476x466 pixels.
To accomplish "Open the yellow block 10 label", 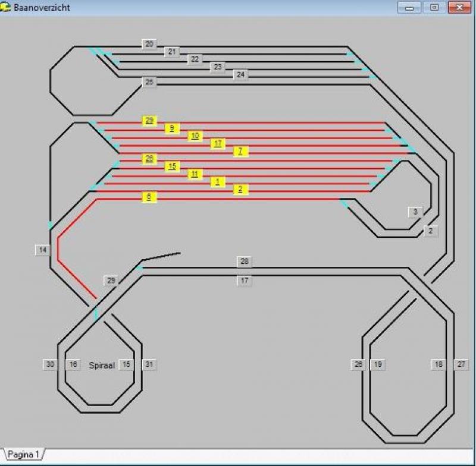I will (x=195, y=136).
